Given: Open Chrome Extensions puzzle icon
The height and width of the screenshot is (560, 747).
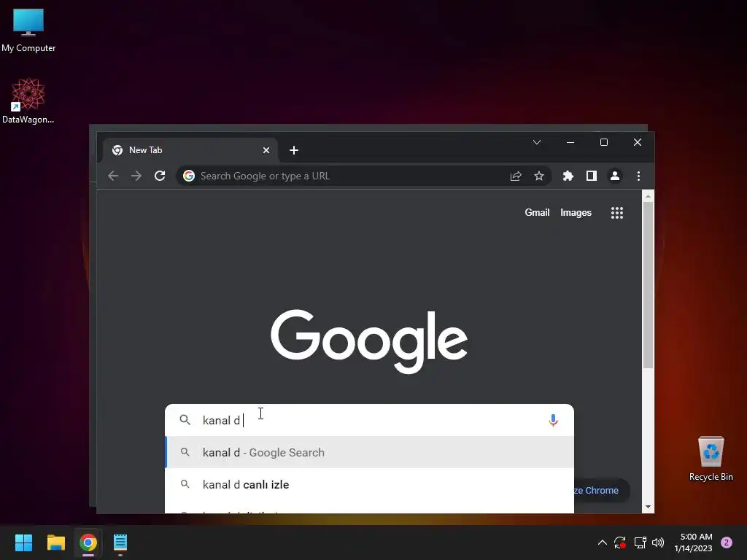Looking at the screenshot, I should 568,176.
